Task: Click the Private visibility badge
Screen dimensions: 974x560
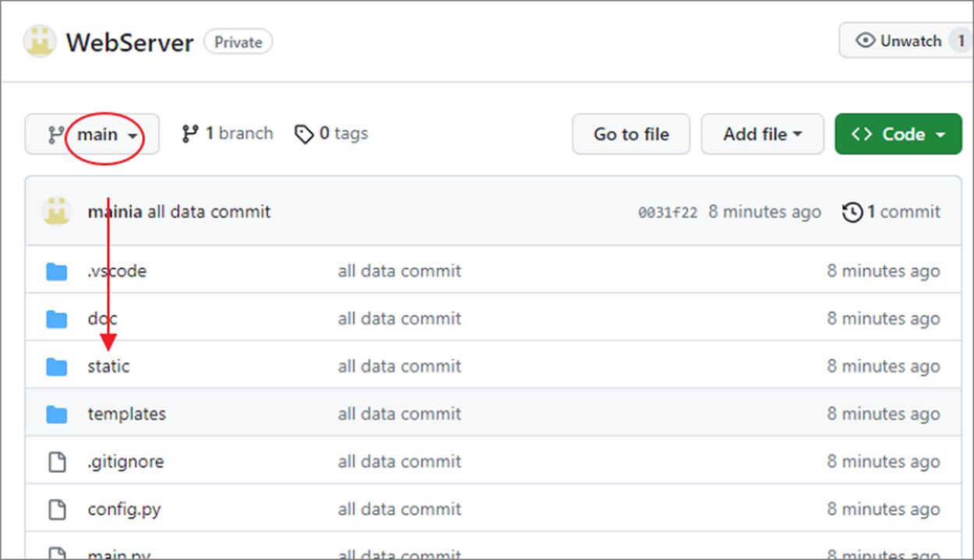Action: pos(238,42)
